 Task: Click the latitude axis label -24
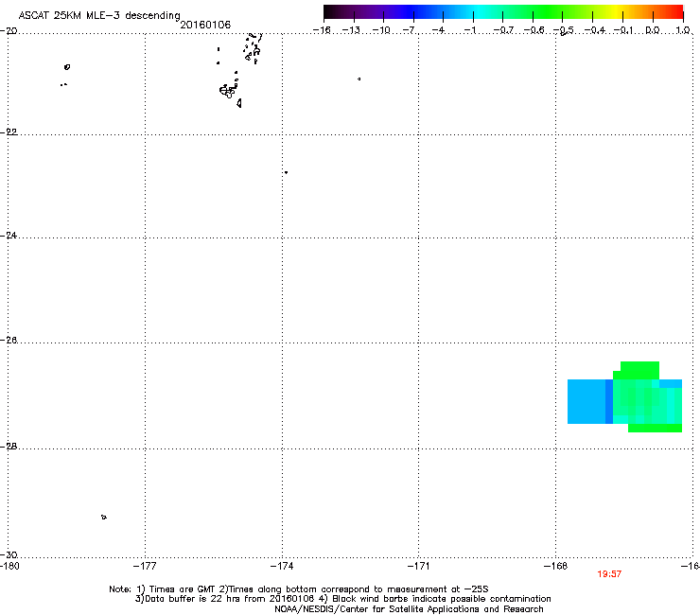pyautogui.click(x=9, y=236)
